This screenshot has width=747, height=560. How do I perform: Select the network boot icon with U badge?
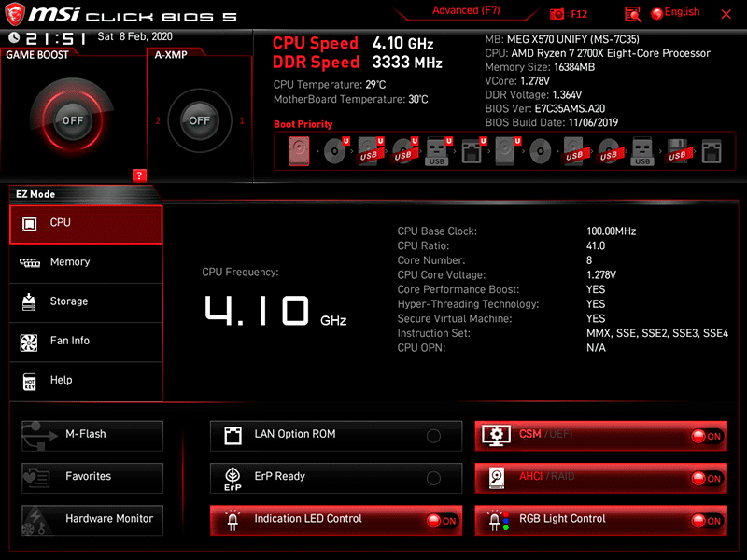(x=473, y=151)
